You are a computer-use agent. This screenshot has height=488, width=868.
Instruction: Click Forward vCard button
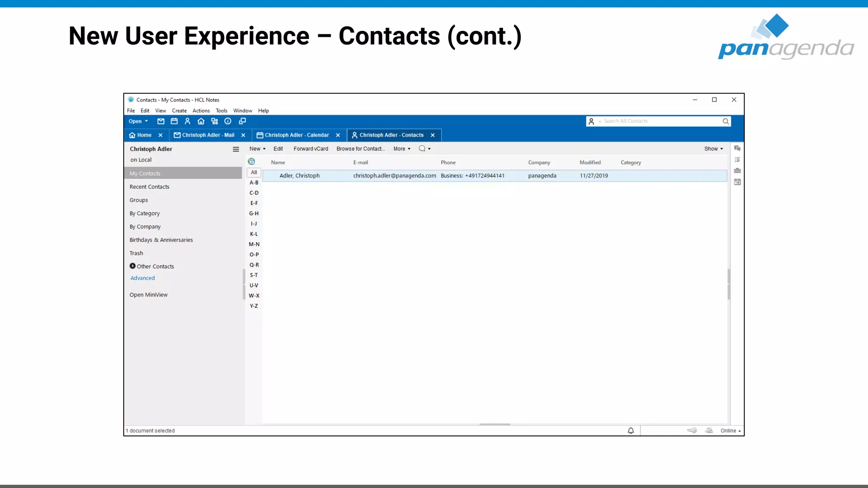[x=311, y=149]
